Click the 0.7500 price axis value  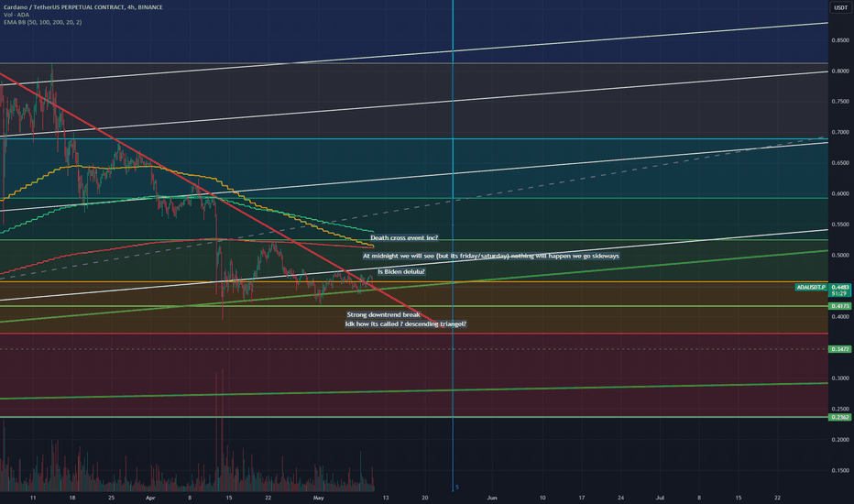tap(840, 102)
